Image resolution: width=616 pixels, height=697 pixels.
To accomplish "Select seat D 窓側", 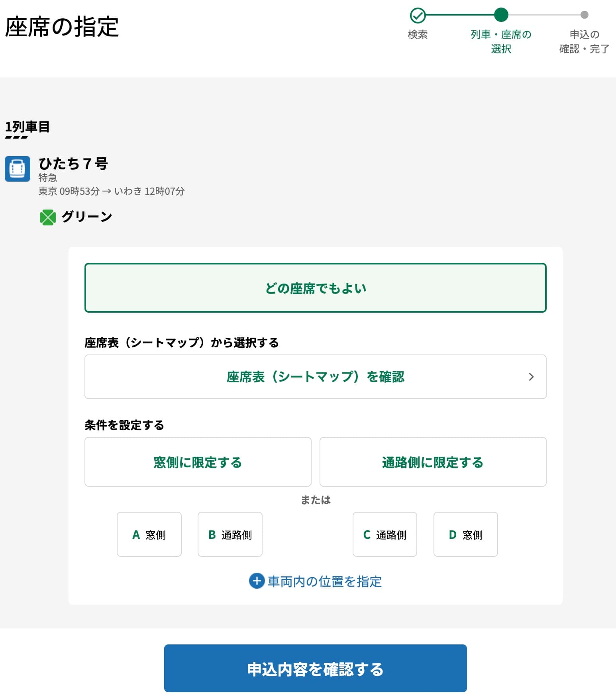I will [465, 534].
